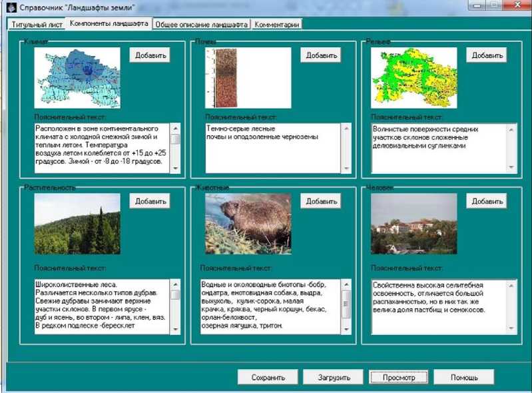Click the village settlement photo
532x393 pixels.
click(413, 224)
